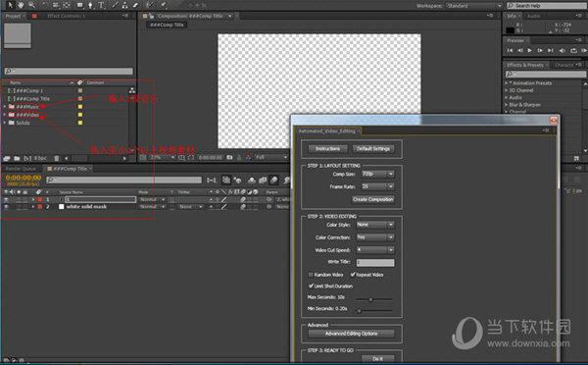Select the Puppet Pin tool
Screen dimensions: 588x365
point(164,5)
